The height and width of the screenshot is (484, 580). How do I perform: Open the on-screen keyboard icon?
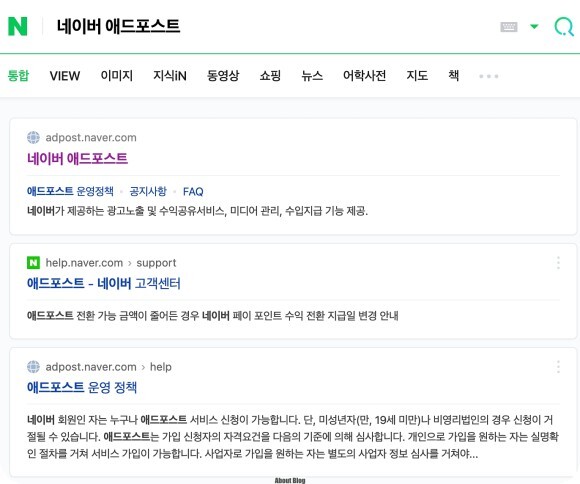click(509, 27)
